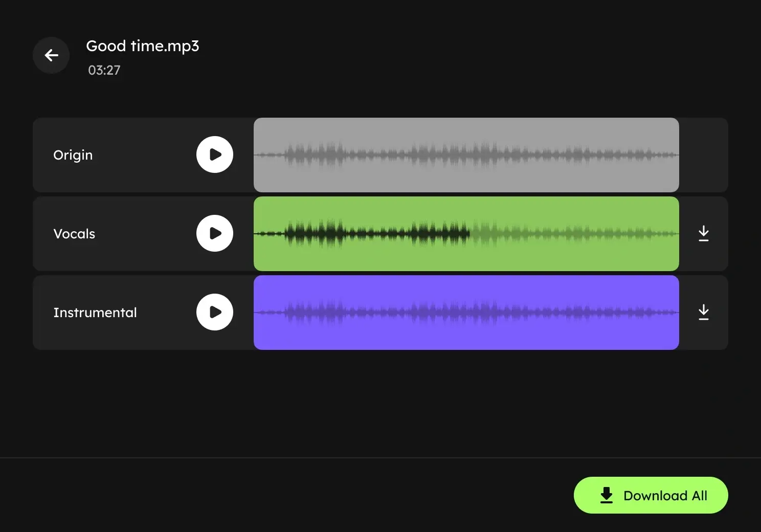
Task: Seek to the start of the gray Origin waveform
Action: pos(258,155)
